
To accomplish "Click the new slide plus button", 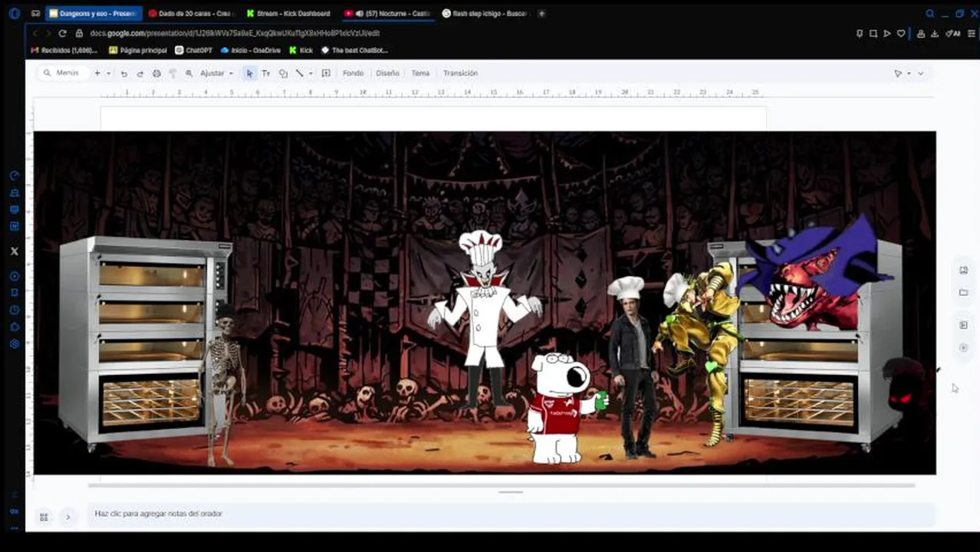I will click(x=97, y=74).
